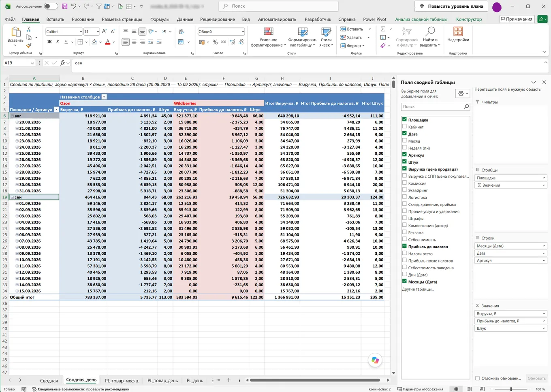Toggle the AutoSave (Автосохранение) switch
551x392 pixels.
(51, 6)
